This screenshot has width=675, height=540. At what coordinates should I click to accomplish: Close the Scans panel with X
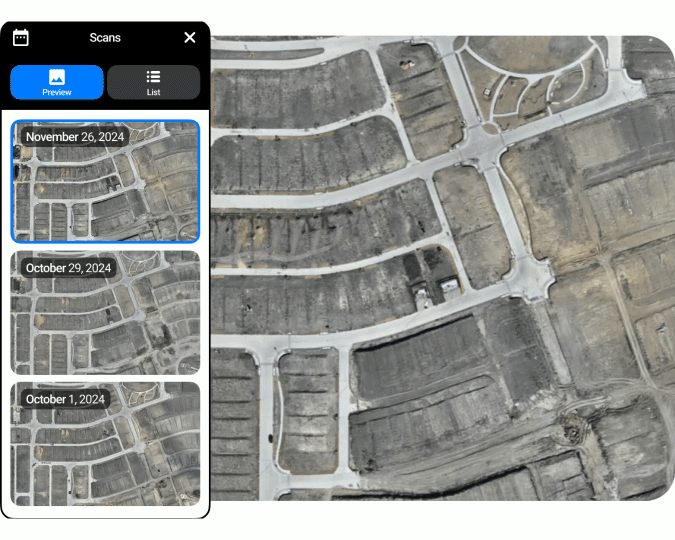tap(190, 37)
